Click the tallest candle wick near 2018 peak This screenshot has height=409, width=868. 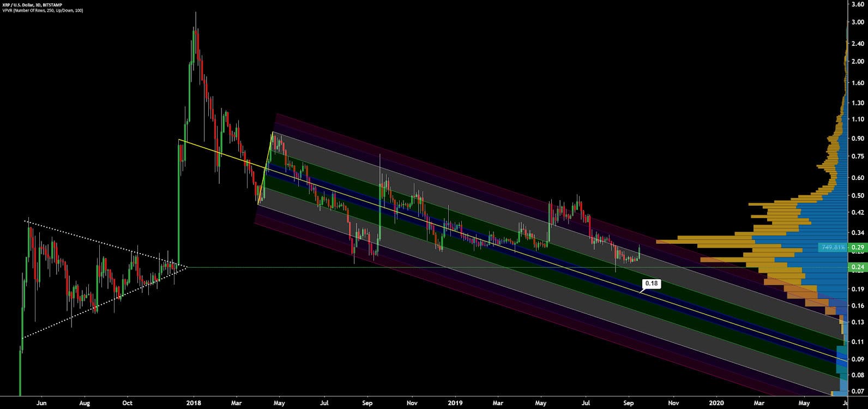point(195,22)
